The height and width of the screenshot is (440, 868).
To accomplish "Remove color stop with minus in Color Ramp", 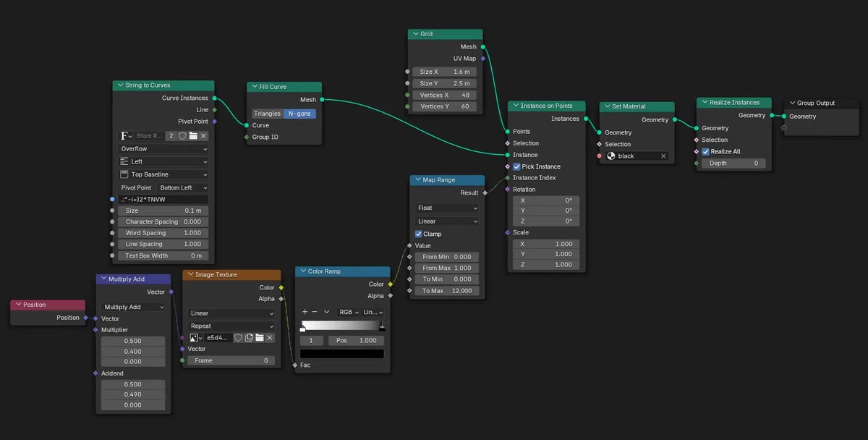I will 314,312.
